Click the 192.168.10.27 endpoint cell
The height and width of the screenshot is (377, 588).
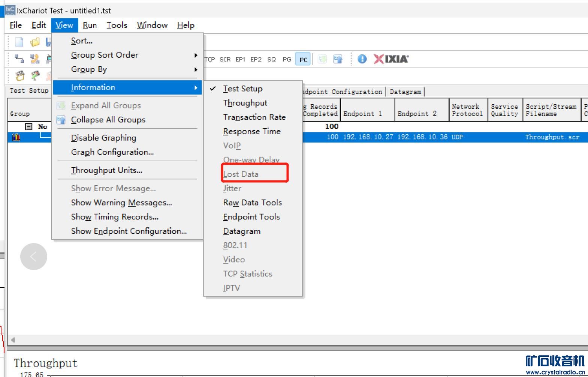click(x=368, y=137)
